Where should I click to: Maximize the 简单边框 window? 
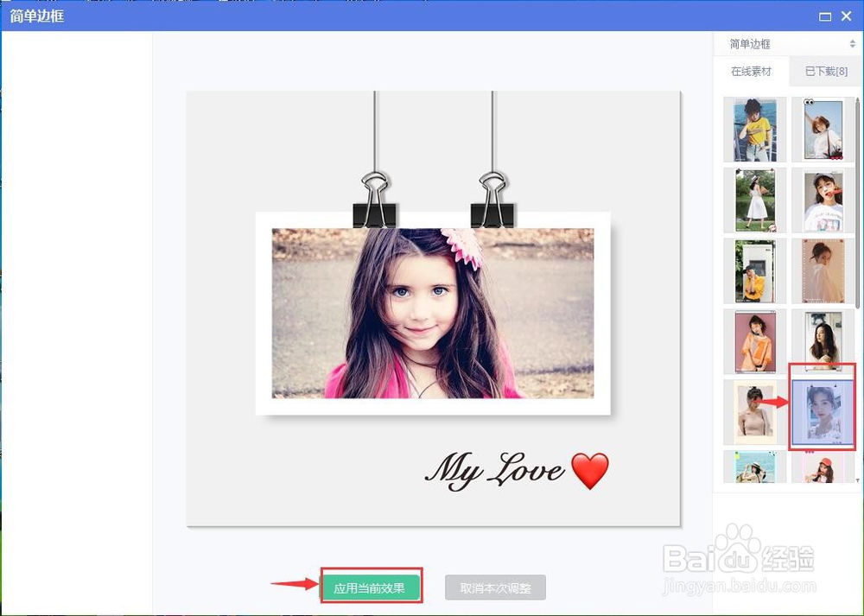pyautogui.click(x=825, y=16)
